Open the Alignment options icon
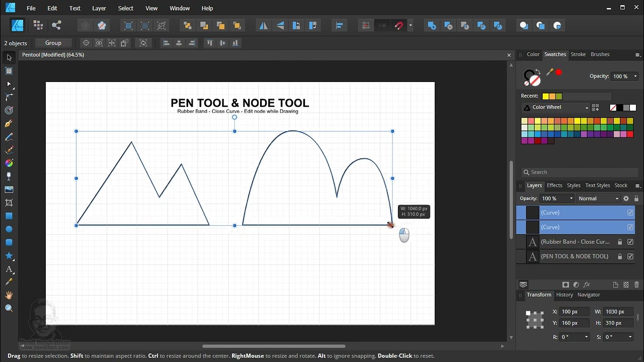The height and width of the screenshot is (362, 644). tap(339, 26)
